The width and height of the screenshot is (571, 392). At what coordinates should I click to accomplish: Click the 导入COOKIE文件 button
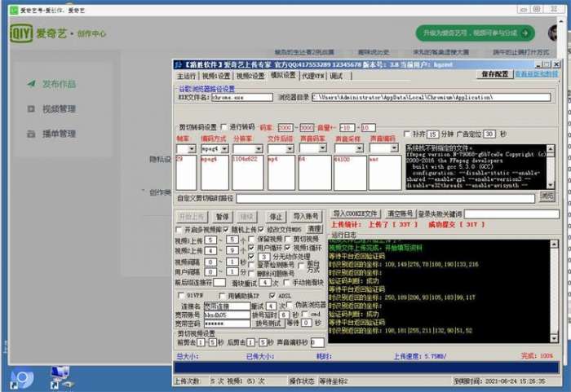(356, 214)
